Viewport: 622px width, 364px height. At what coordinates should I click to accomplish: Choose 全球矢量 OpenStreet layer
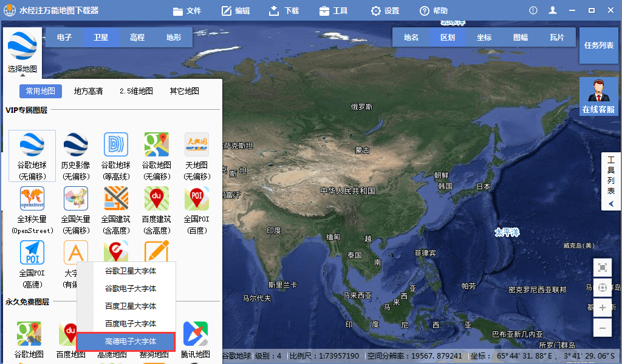tap(32, 211)
